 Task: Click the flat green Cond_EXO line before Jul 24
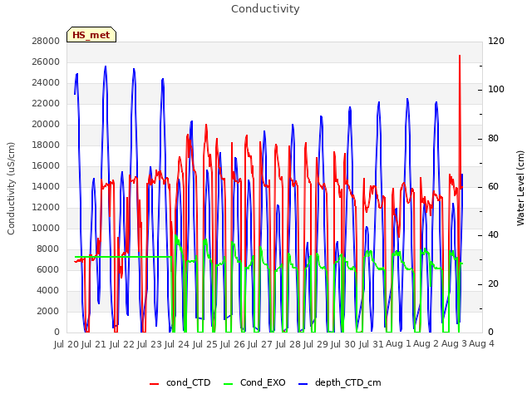[x=124, y=257]
